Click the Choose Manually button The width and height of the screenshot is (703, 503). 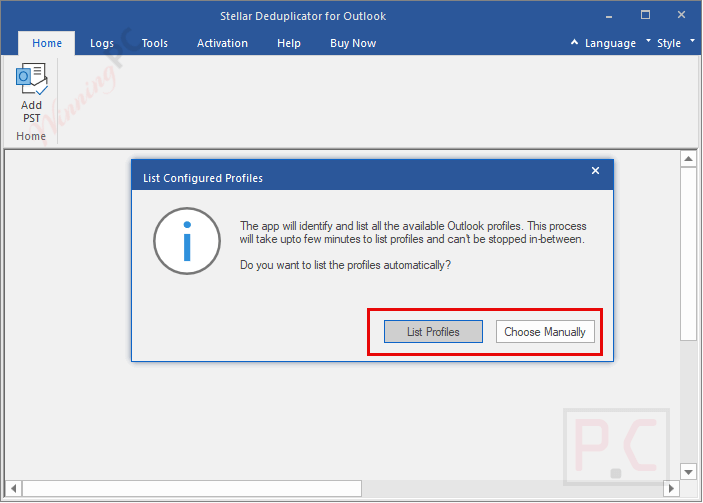point(545,332)
